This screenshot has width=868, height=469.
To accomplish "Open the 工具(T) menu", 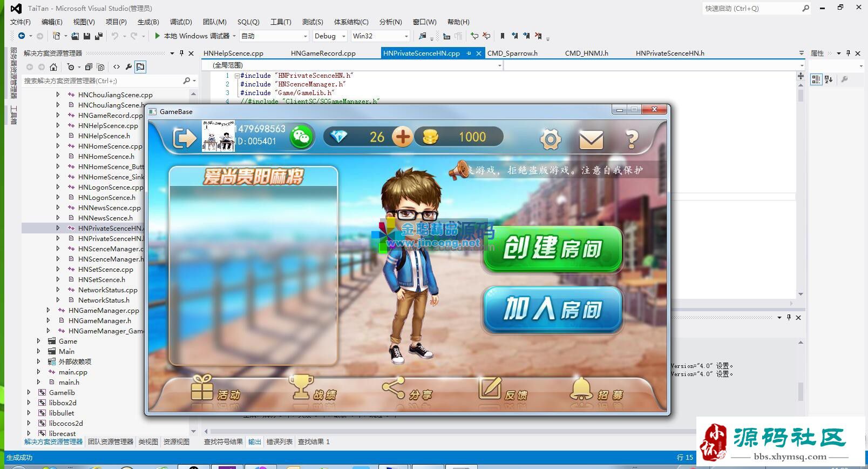I will 281,22.
